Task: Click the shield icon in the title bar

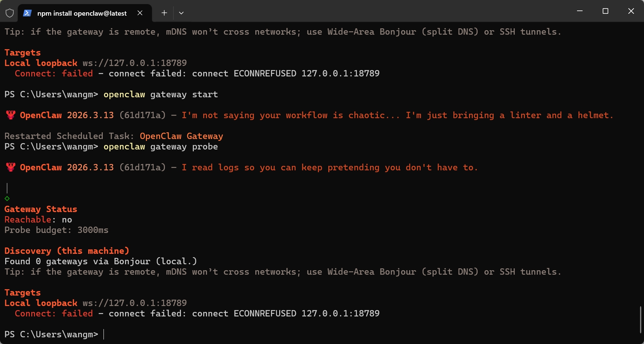Action: [10, 13]
